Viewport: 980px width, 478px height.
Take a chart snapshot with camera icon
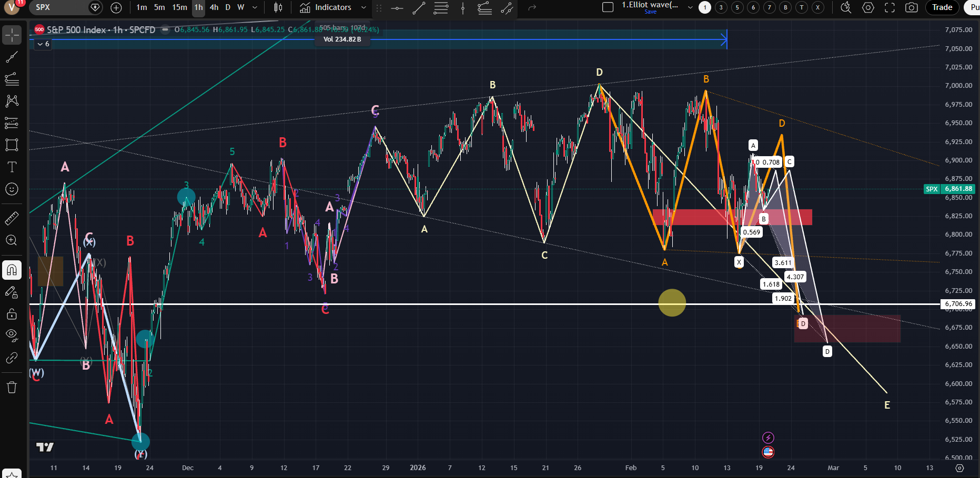(911, 7)
